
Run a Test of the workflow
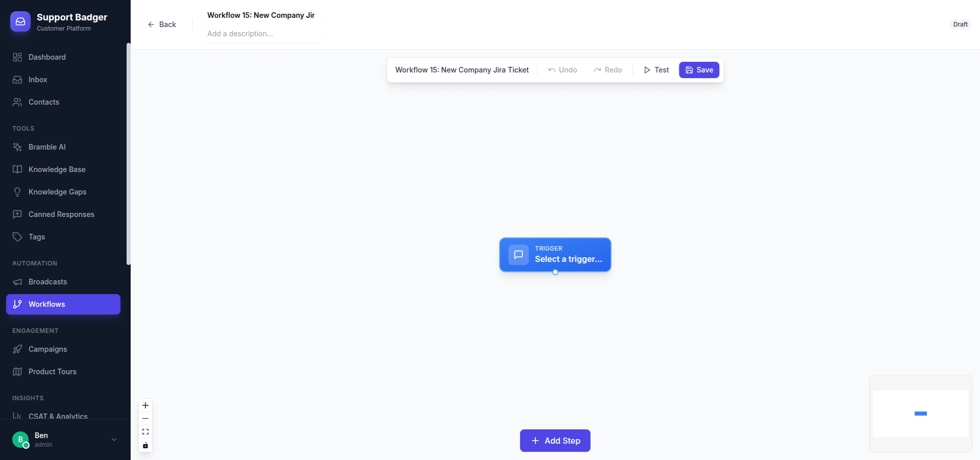point(656,70)
